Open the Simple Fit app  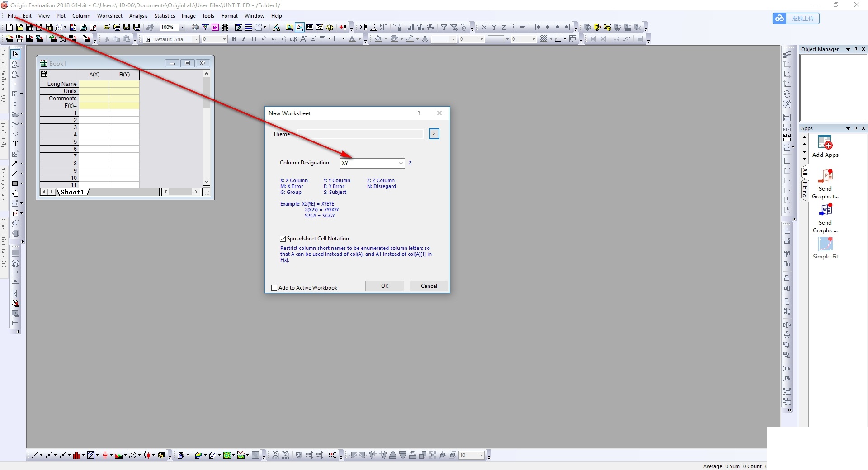click(x=825, y=248)
